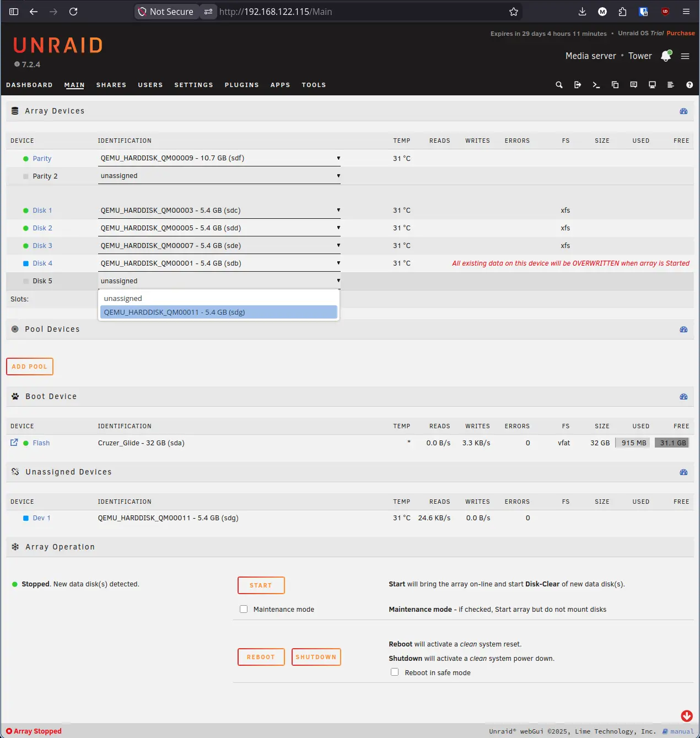The image size is (700, 738).
Task: Open the Disk 3 device dropdown
Action: coord(219,246)
